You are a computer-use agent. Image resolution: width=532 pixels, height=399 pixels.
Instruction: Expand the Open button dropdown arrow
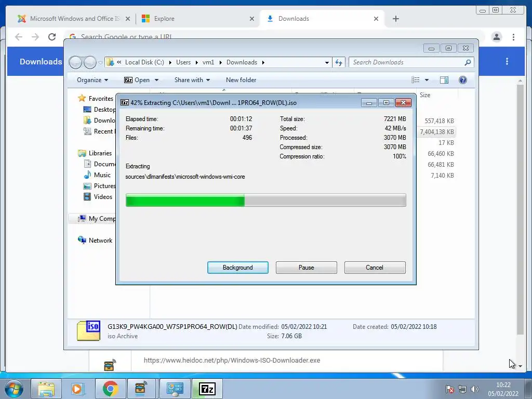[156, 80]
